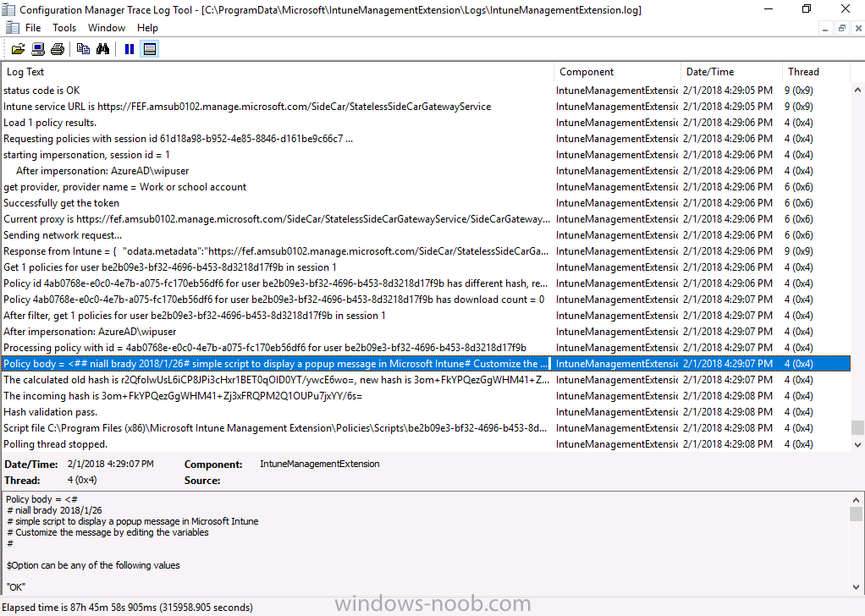Open the Help menu

[x=147, y=28]
